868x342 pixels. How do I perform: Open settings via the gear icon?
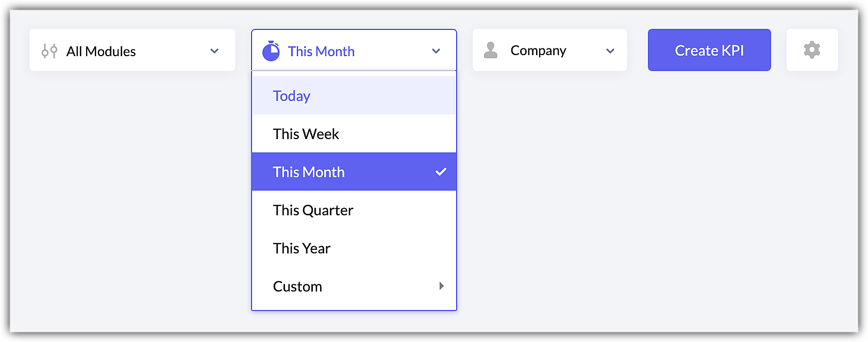coord(812,50)
